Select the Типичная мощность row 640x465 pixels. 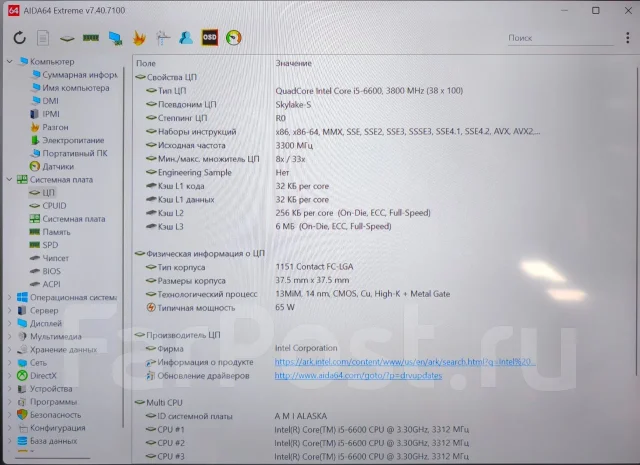220,307
